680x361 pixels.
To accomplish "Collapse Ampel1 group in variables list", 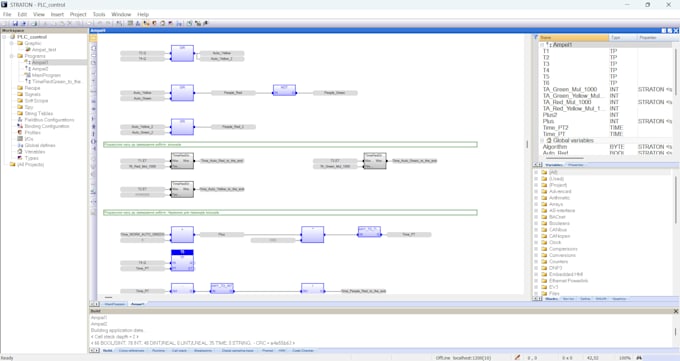I will [x=542, y=45].
